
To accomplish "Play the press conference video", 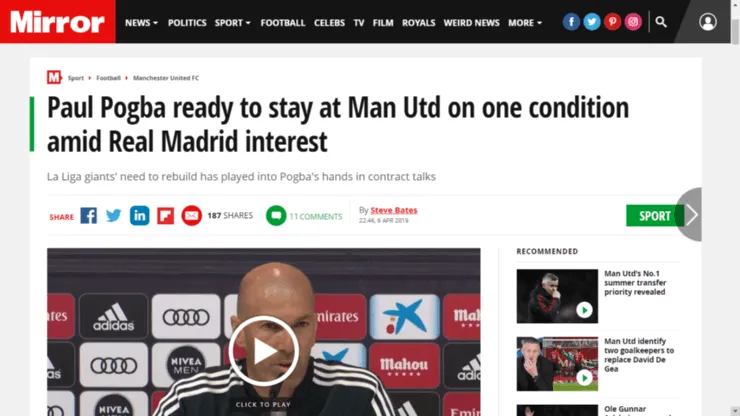I will coord(263,351).
